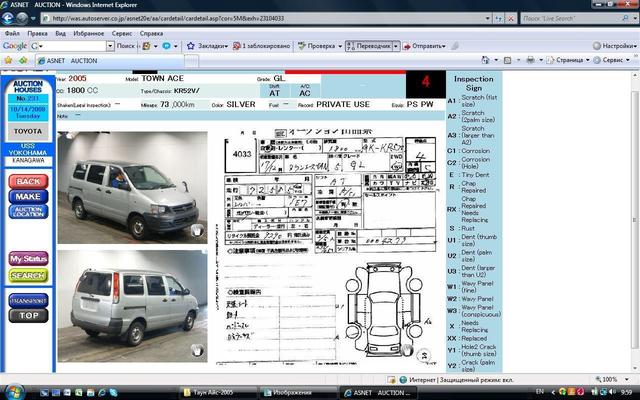Click the Refresh page icon
The height and width of the screenshot is (400, 640).
pos(499,18)
